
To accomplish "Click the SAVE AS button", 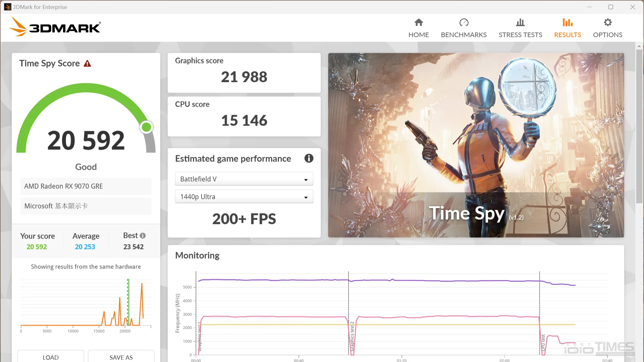I will (x=121, y=357).
